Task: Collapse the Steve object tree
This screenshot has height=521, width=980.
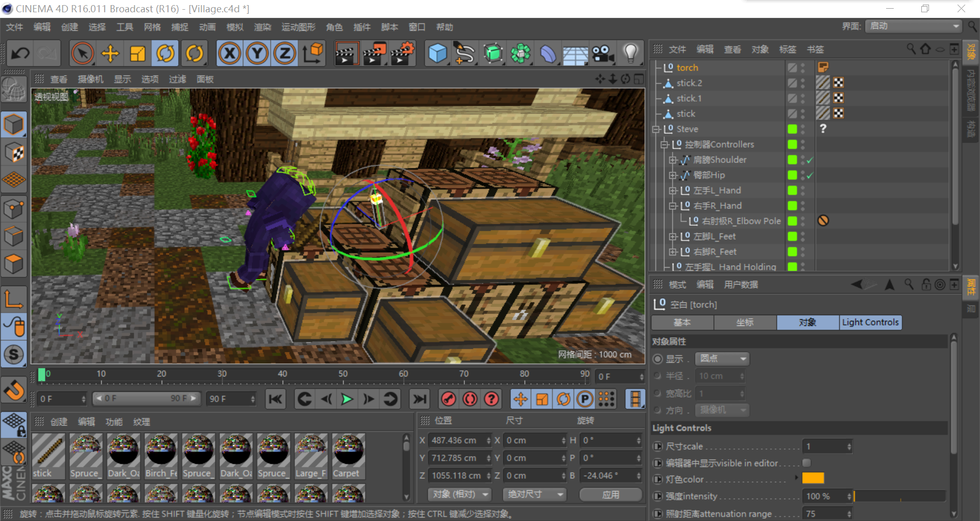Action: pos(656,129)
